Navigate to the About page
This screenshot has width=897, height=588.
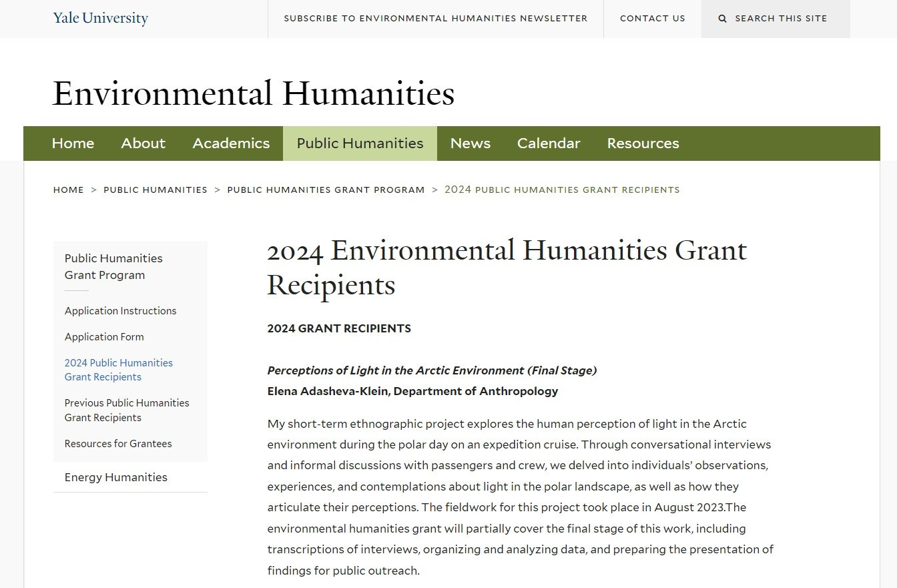point(143,143)
